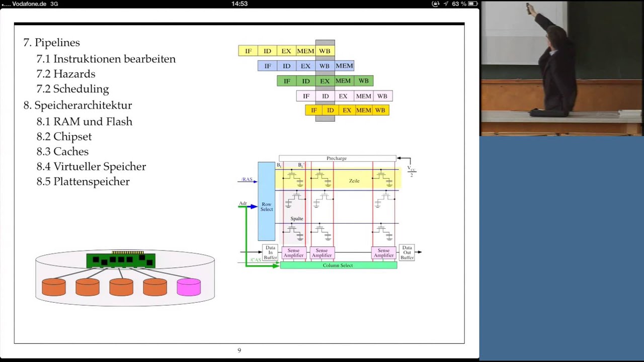Click MEM stage in pale yellow pipeline row
The width and height of the screenshot is (644, 362).
point(305,51)
